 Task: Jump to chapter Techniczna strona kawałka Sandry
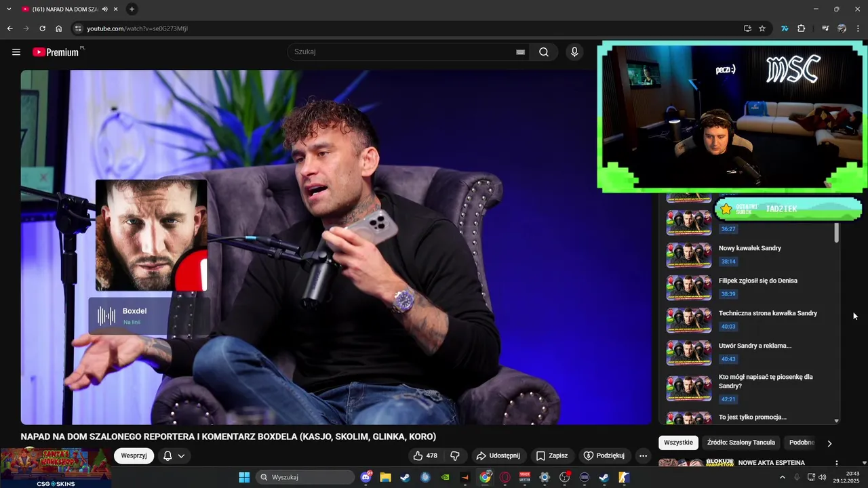[x=768, y=313]
